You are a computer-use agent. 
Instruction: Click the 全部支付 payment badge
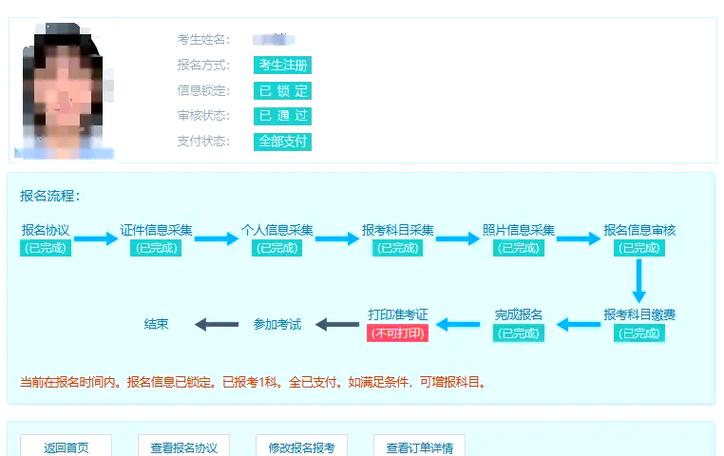[283, 141]
